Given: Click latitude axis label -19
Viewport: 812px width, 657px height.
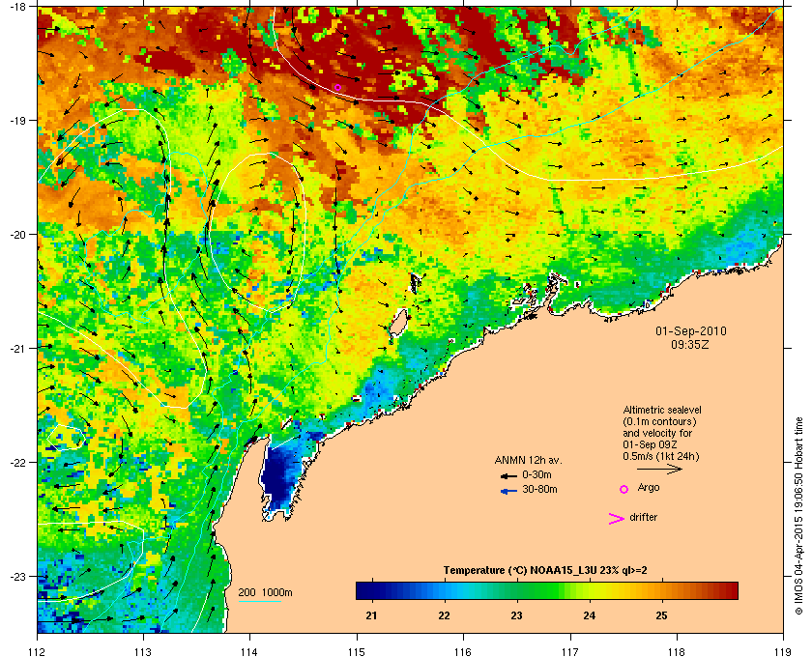Looking at the screenshot, I should (17, 120).
